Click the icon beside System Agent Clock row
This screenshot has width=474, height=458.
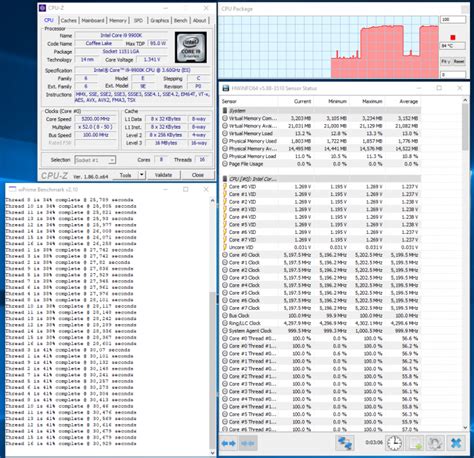pos(225,331)
